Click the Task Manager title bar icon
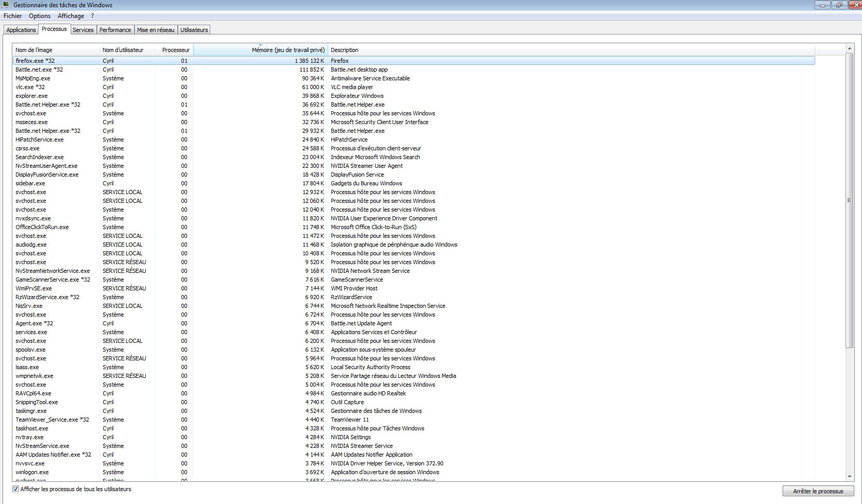Image resolution: width=862 pixels, height=504 pixels. click(6, 5)
